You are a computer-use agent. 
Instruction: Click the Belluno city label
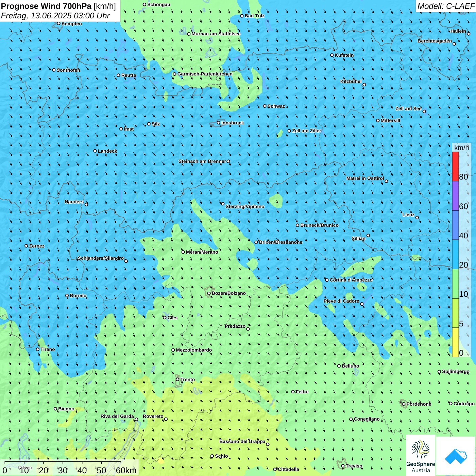point(350,366)
